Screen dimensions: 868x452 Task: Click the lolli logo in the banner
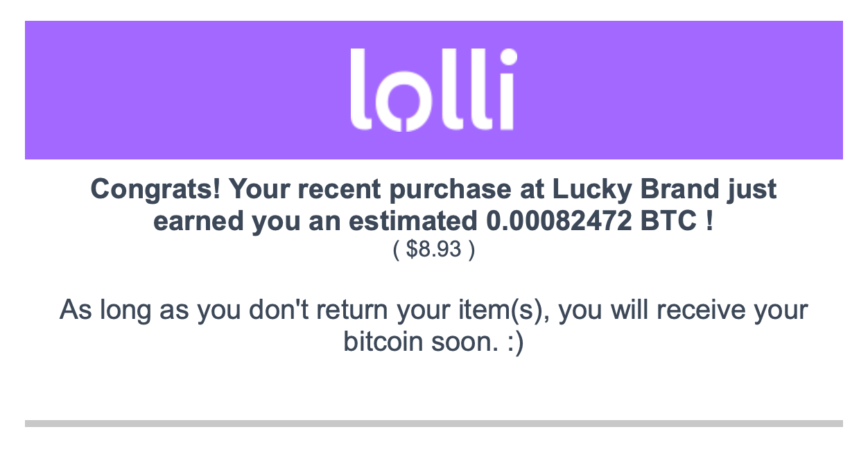coord(433,89)
